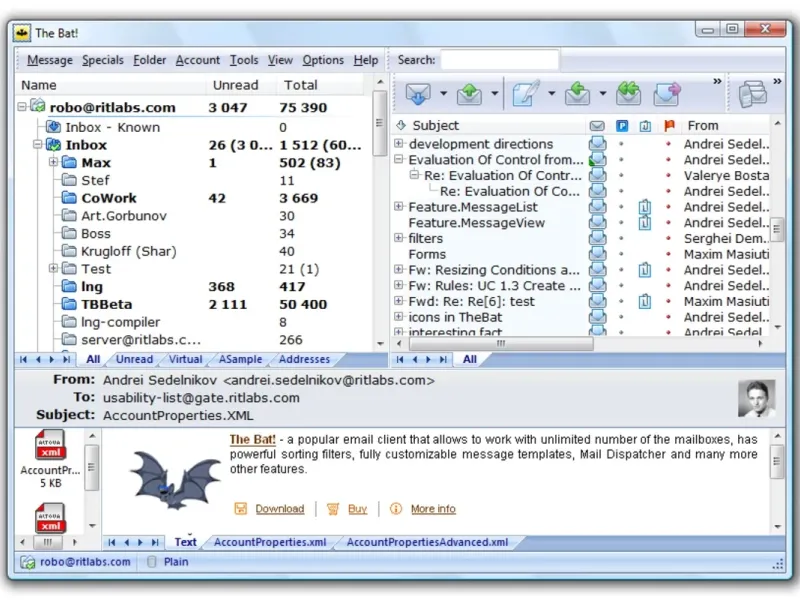Click sender photo thumbnail in header
Viewport: 800px width, 600px height.
pyautogui.click(x=757, y=398)
